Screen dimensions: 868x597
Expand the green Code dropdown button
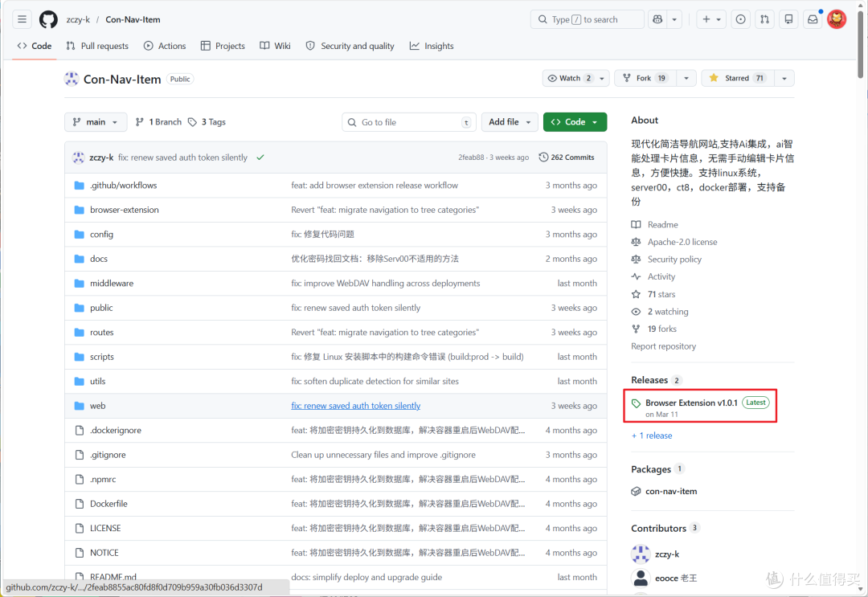pos(575,121)
